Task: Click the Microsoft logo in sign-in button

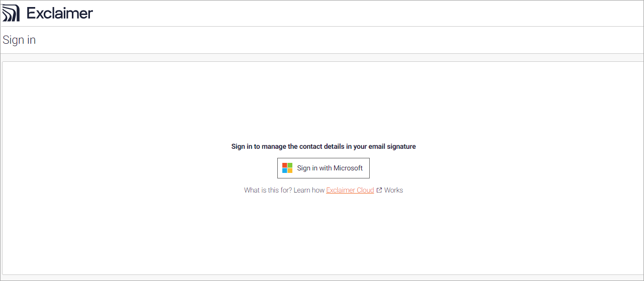Action: pos(287,168)
